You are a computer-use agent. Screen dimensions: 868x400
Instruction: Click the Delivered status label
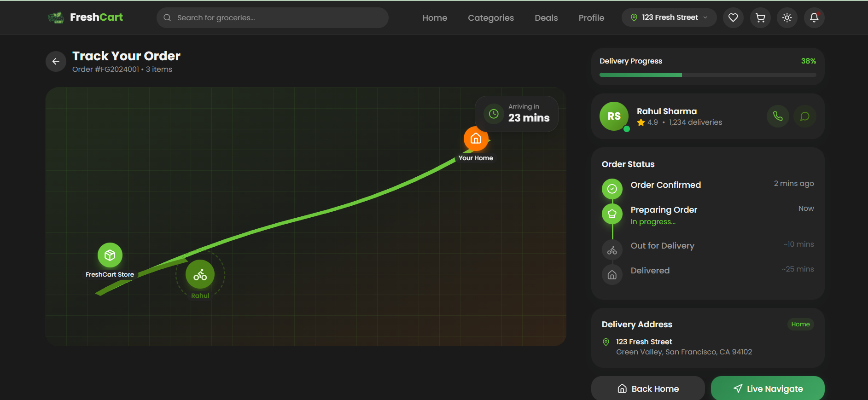point(650,271)
